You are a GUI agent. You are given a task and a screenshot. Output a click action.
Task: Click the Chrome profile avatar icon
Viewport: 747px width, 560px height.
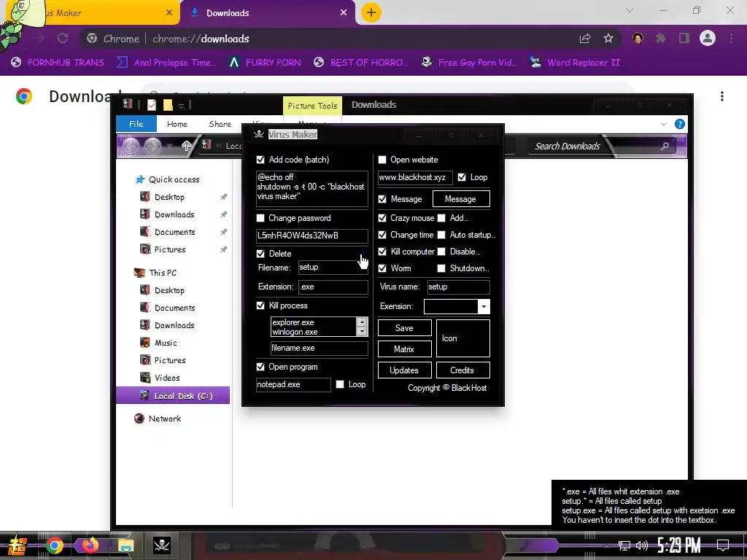click(708, 39)
